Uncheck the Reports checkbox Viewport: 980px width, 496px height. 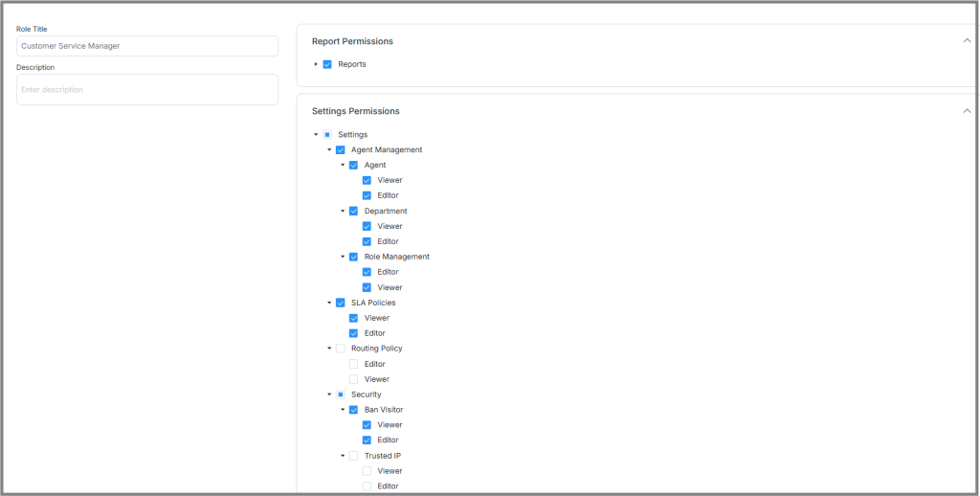327,64
